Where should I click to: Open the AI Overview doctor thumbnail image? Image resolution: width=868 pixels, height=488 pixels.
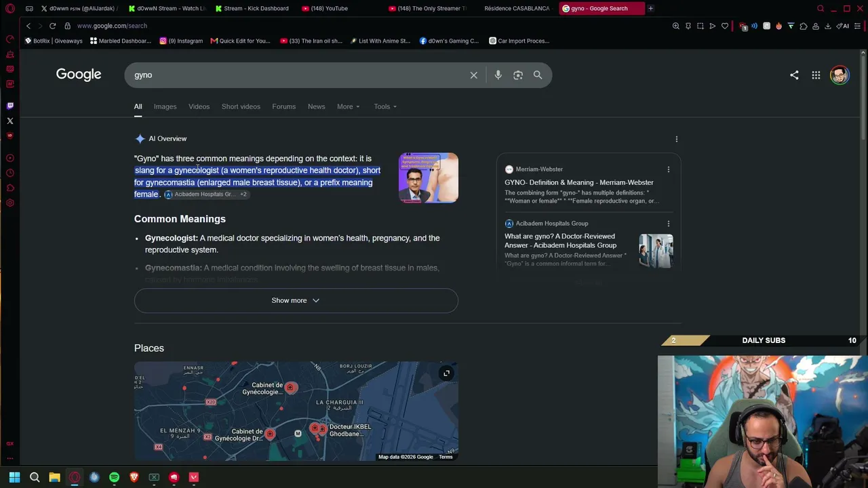click(429, 178)
